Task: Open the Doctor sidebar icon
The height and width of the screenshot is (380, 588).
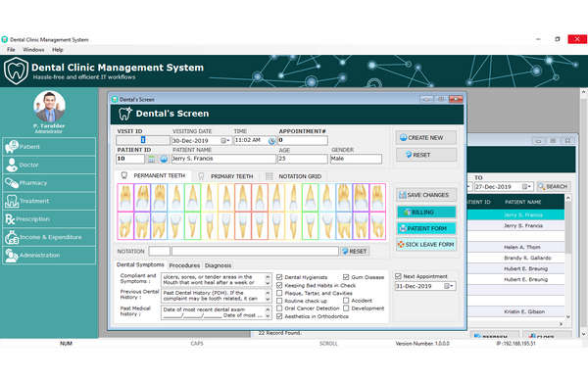Action: pos(12,165)
